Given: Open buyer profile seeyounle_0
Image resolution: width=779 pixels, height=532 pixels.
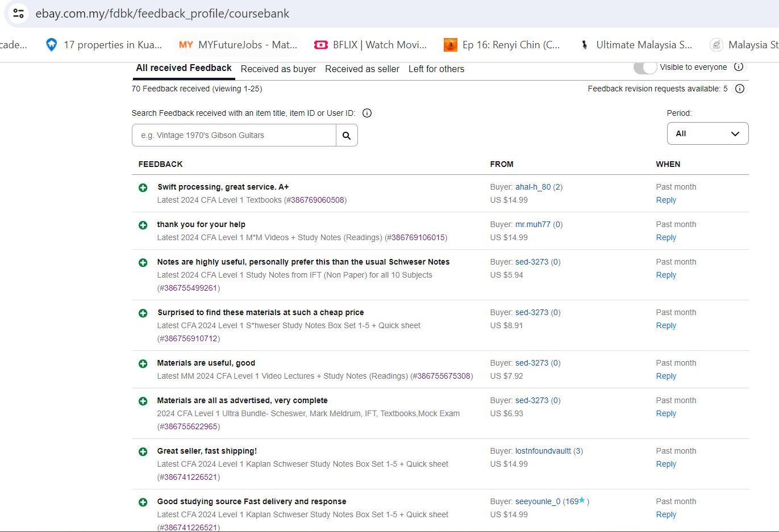Looking at the screenshot, I should tap(538, 501).
